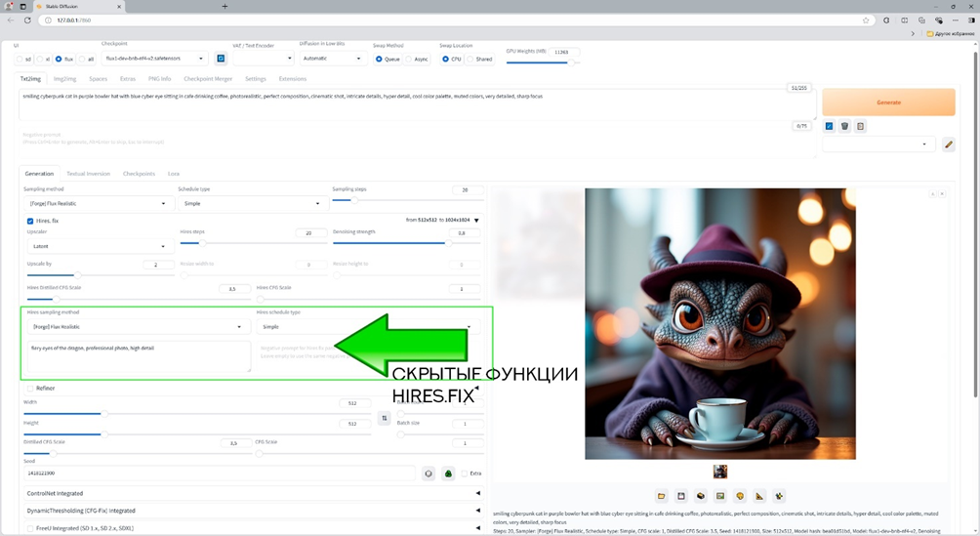Adjust the Denoising strength slider
Image resolution: width=980 pixels, height=536 pixels.
407,243
